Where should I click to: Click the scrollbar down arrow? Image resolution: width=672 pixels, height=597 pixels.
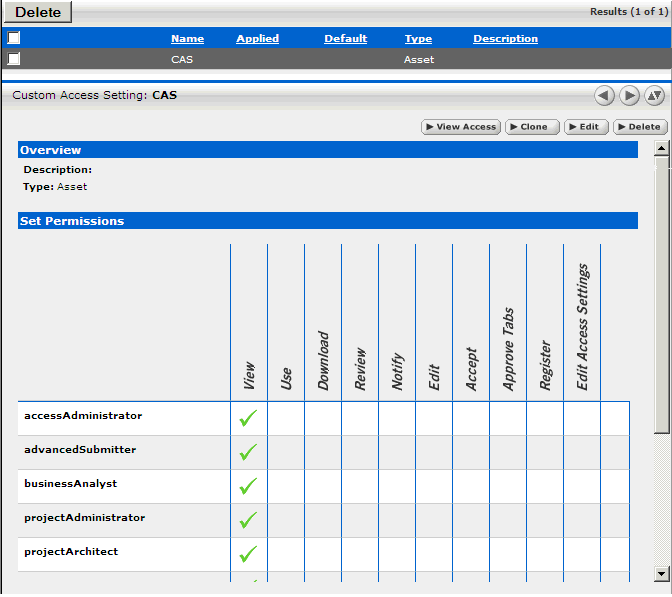(x=662, y=573)
